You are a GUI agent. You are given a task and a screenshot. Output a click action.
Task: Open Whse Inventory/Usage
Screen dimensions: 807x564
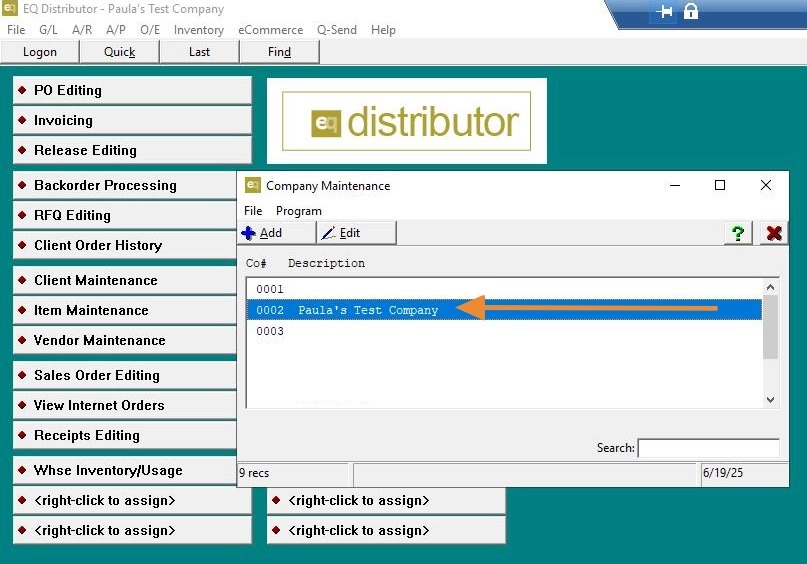coord(125,470)
